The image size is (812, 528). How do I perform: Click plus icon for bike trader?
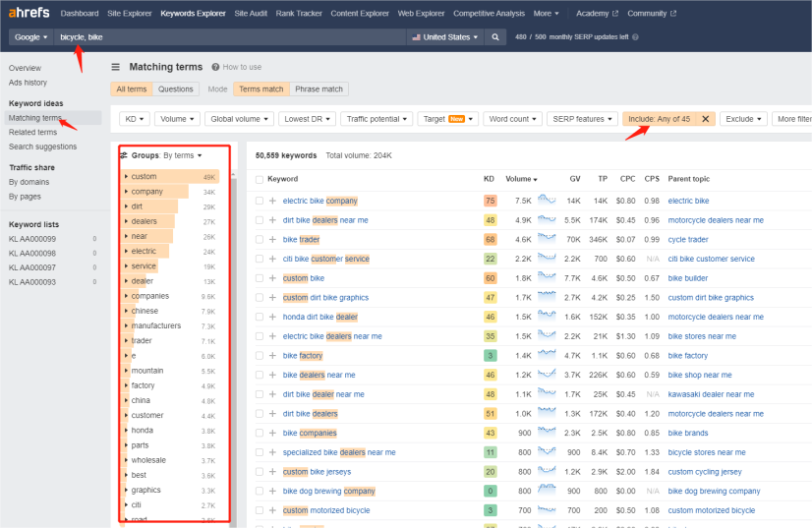click(272, 239)
